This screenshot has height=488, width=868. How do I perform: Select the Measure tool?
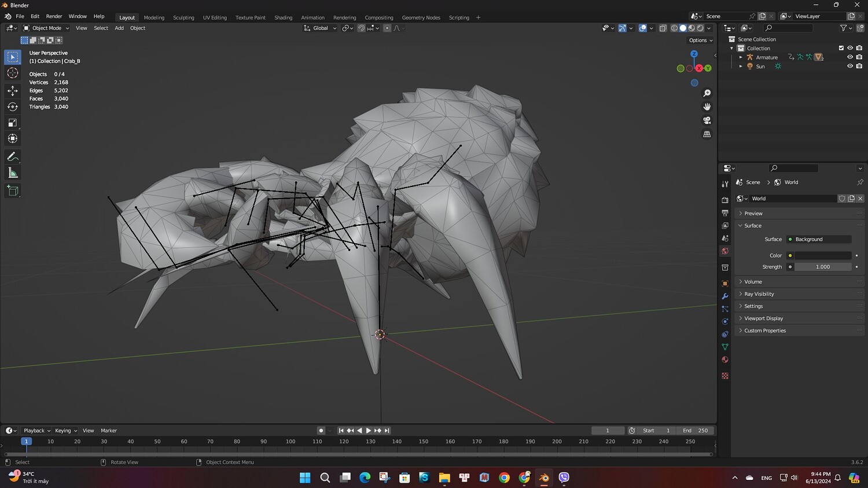point(12,173)
